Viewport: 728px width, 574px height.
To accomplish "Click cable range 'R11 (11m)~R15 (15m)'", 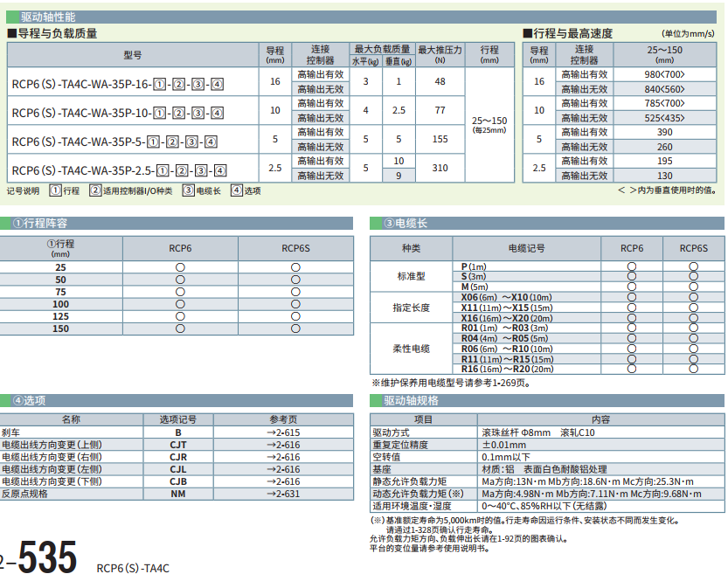I will click(x=507, y=359).
